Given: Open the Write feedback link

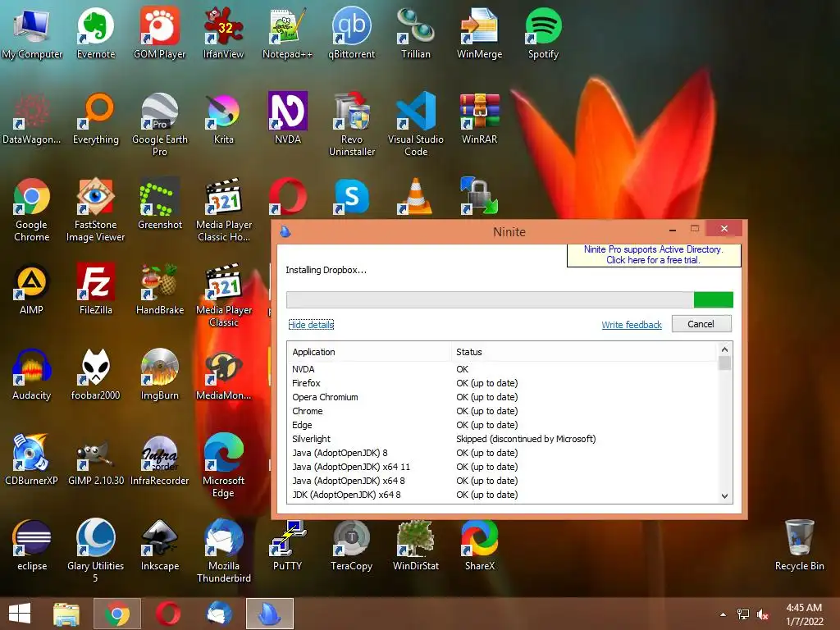Looking at the screenshot, I should pos(631,325).
